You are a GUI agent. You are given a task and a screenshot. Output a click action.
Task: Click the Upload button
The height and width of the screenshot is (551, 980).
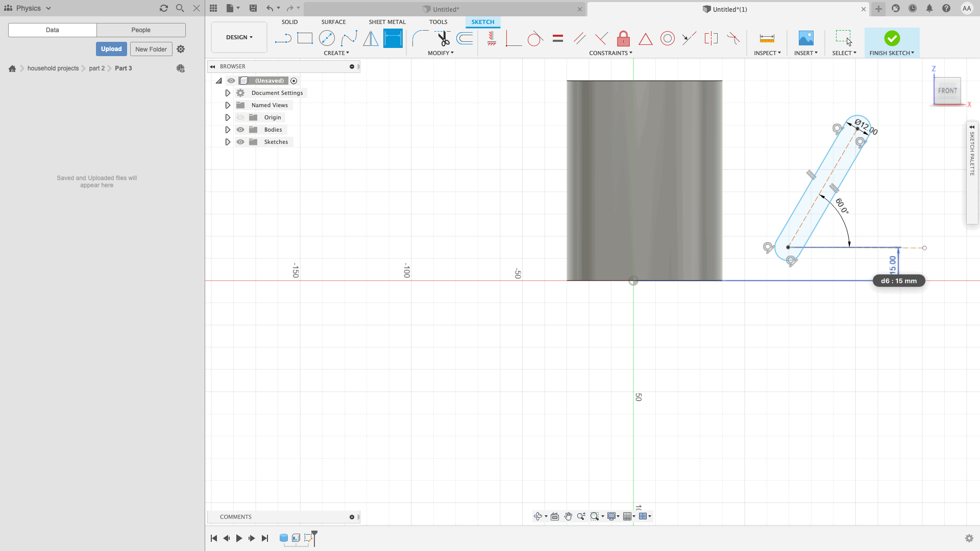coord(111,49)
